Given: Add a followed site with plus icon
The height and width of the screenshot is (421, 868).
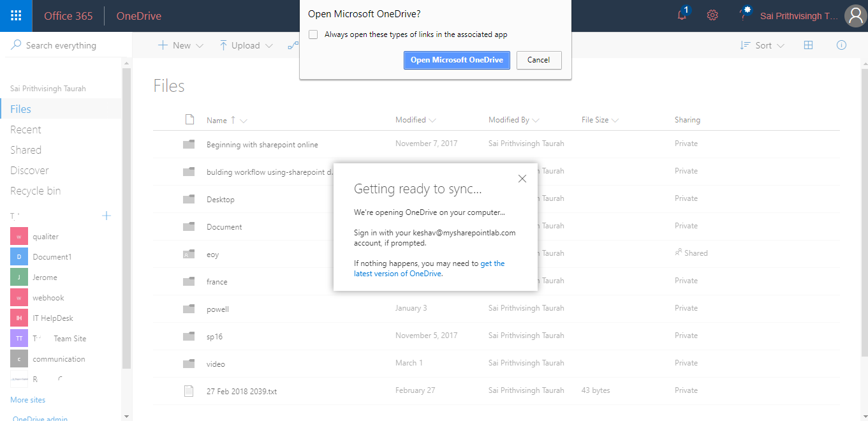Looking at the screenshot, I should pos(107,216).
